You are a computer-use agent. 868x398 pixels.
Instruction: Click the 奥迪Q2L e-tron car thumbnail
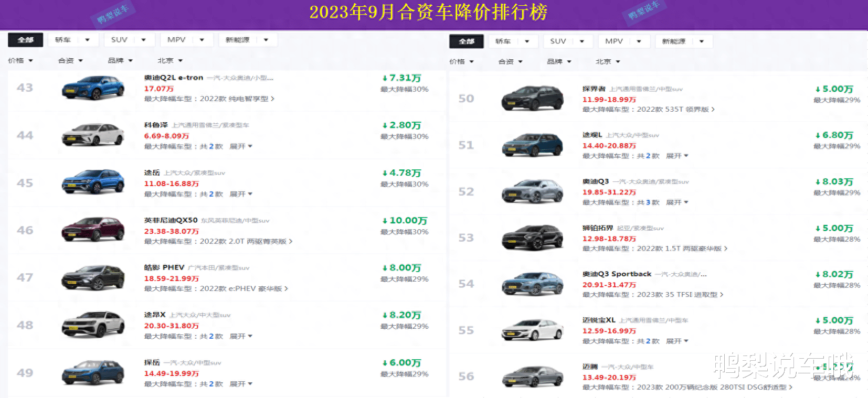(x=93, y=88)
